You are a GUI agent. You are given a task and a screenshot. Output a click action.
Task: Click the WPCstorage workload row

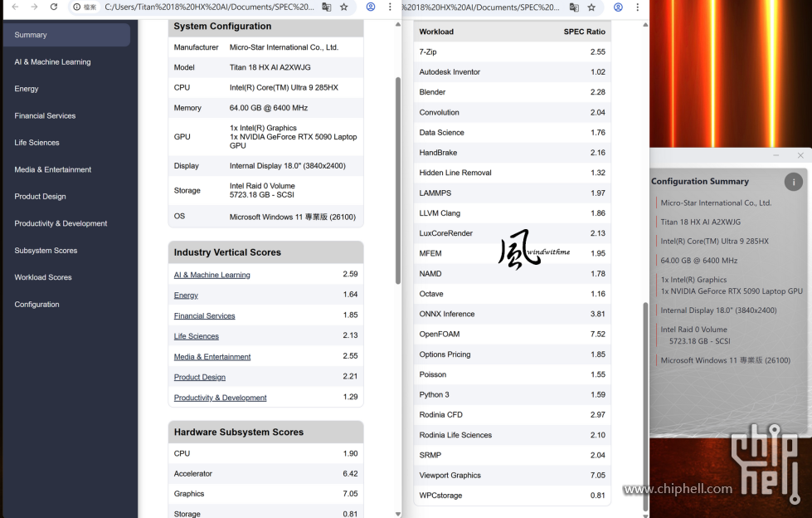tap(512, 496)
